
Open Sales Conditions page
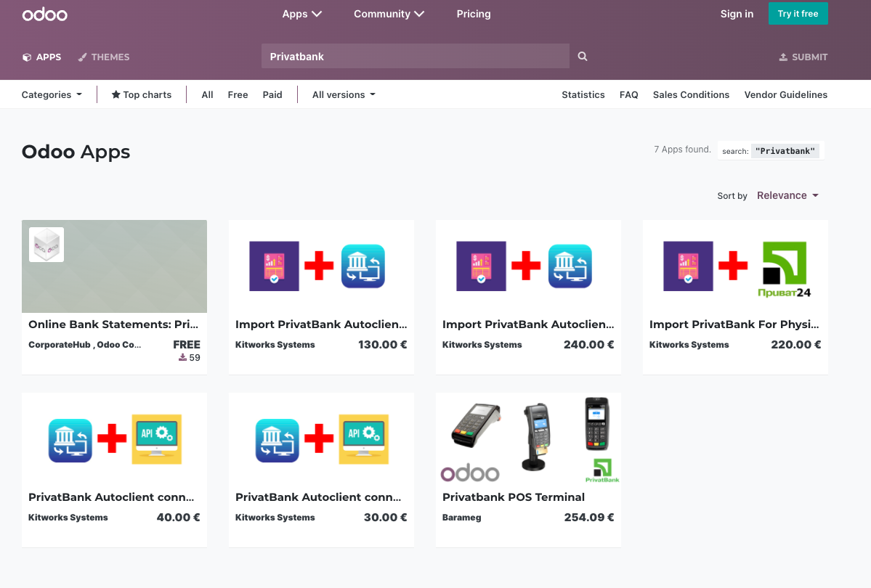point(691,95)
